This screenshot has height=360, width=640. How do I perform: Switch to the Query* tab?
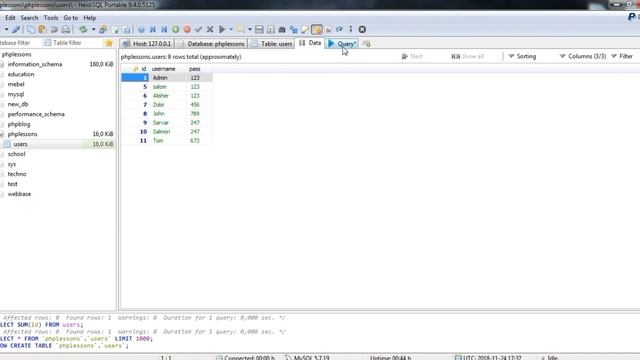[342, 44]
